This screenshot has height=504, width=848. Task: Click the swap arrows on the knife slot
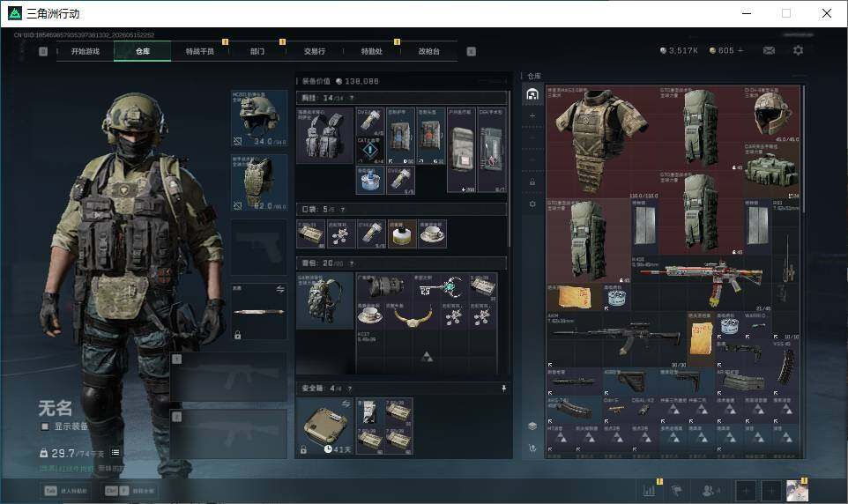[280, 290]
